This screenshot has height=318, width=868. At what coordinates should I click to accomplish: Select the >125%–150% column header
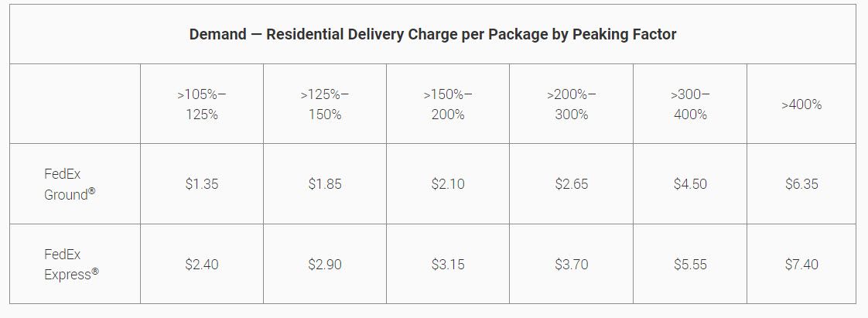coord(325,104)
